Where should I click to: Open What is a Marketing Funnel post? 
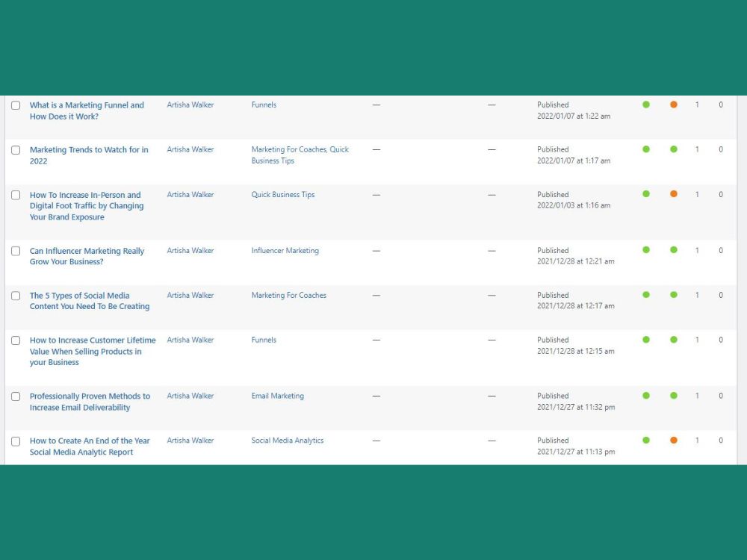coord(87,111)
